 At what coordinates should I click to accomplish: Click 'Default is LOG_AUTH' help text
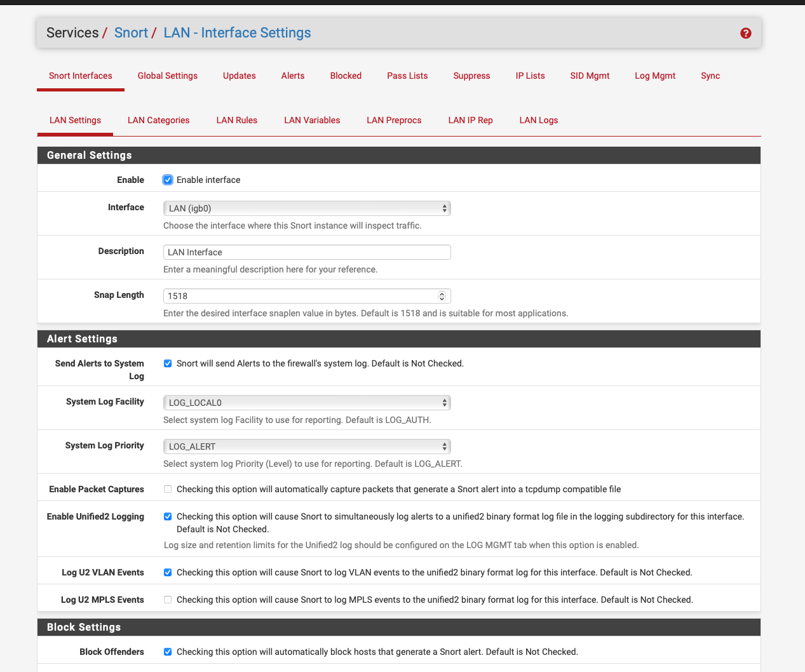click(x=388, y=420)
